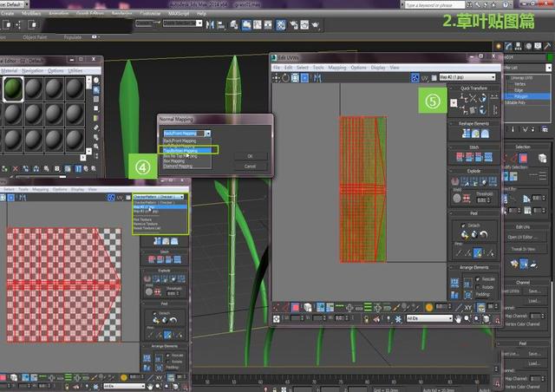This screenshot has width=555, height=392.
Task: Toggle the Rescale checkbox in Arrange Elements rollout
Action: tap(478, 279)
